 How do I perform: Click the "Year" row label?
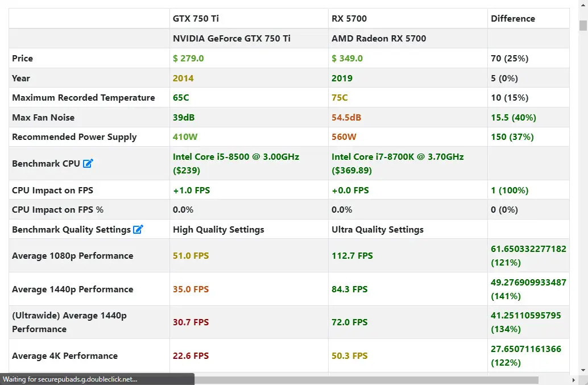(x=21, y=78)
